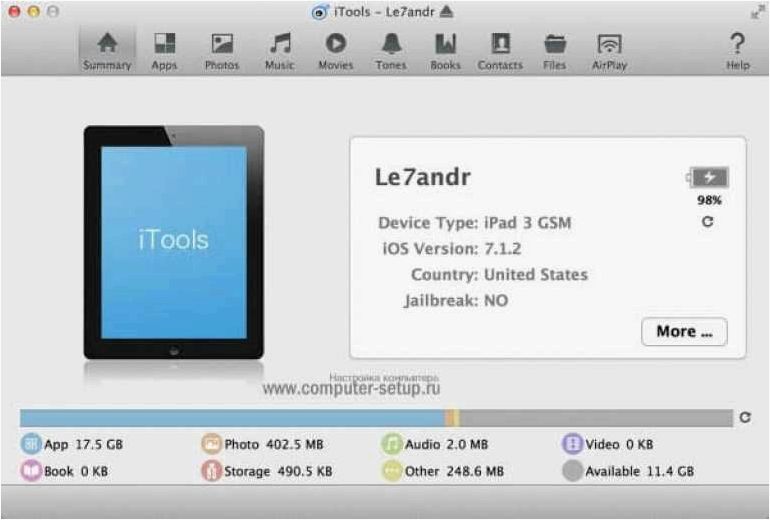Click the eject icon beside Le7andr title

pyautogui.click(x=446, y=11)
